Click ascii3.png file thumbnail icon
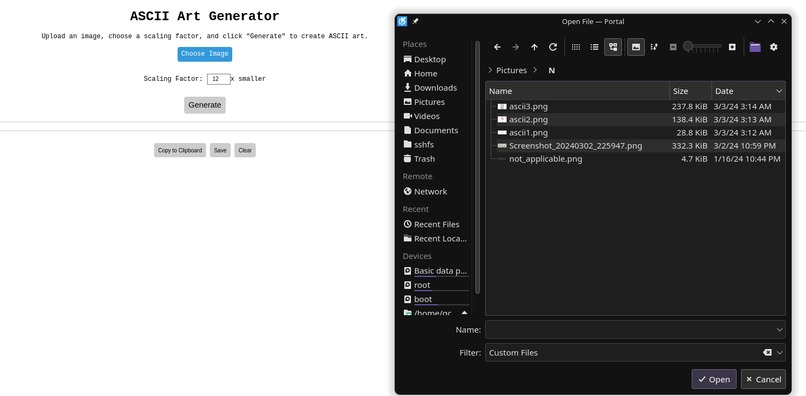This screenshot has height=396, width=806. pos(502,106)
